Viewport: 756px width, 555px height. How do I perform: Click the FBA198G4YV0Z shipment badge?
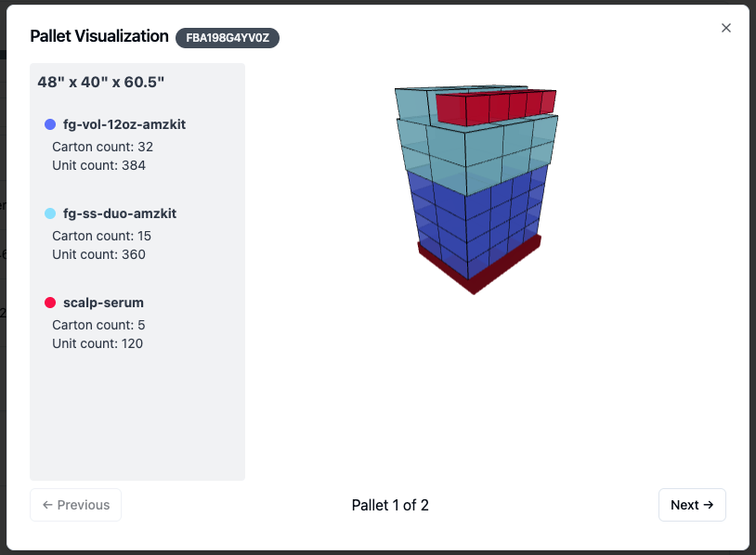pyautogui.click(x=228, y=37)
